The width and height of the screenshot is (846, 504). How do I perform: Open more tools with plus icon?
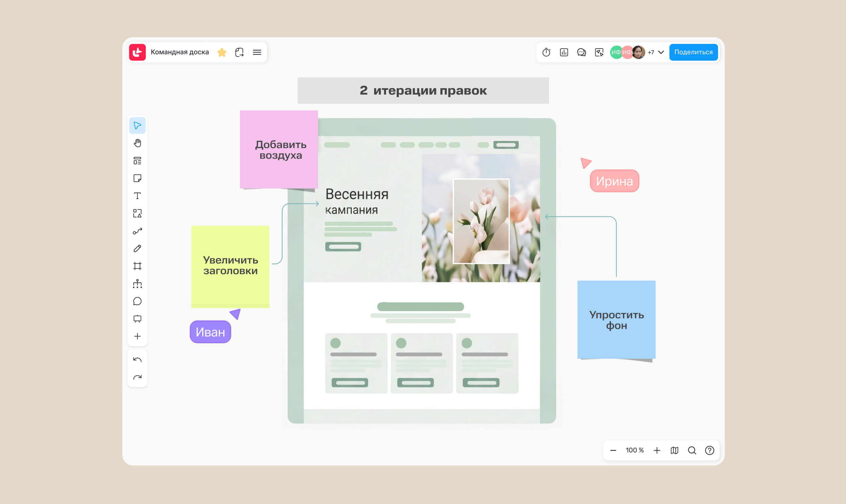point(137,336)
